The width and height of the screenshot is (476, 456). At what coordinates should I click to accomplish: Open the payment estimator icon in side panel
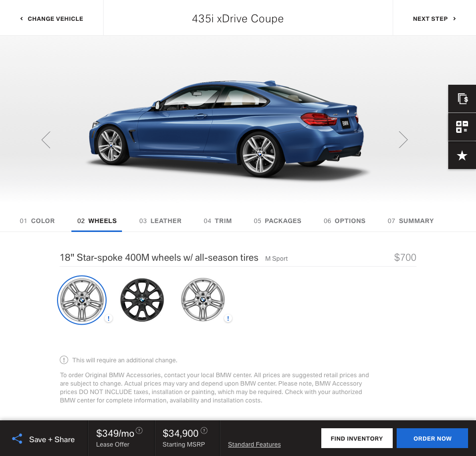tap(462, 99)
